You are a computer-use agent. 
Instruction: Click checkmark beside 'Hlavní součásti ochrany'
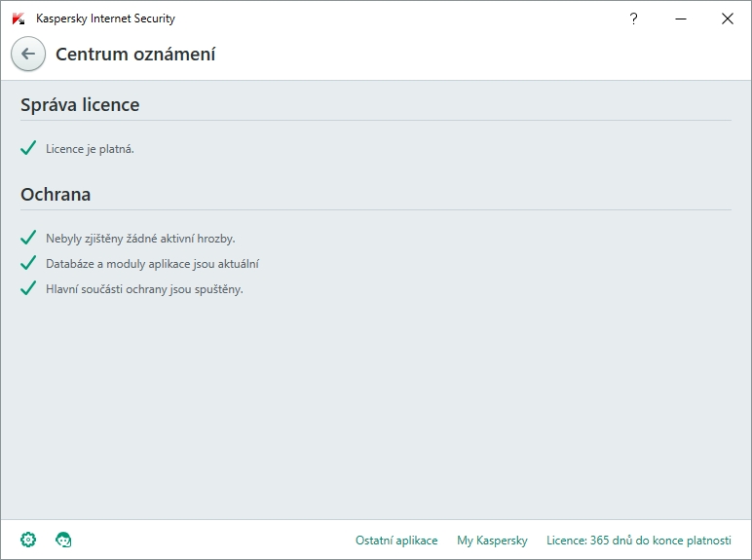pyautogui.click(x=28, y=288)
